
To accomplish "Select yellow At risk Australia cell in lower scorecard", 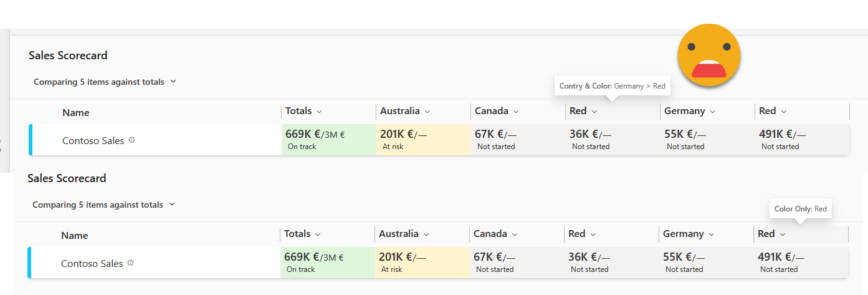I will point(422,263).
